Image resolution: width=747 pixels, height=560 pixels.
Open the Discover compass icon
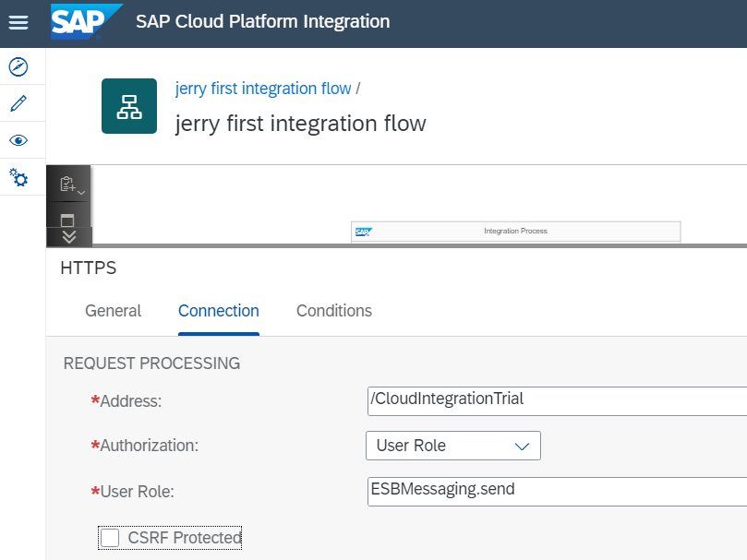click(18, 66)
